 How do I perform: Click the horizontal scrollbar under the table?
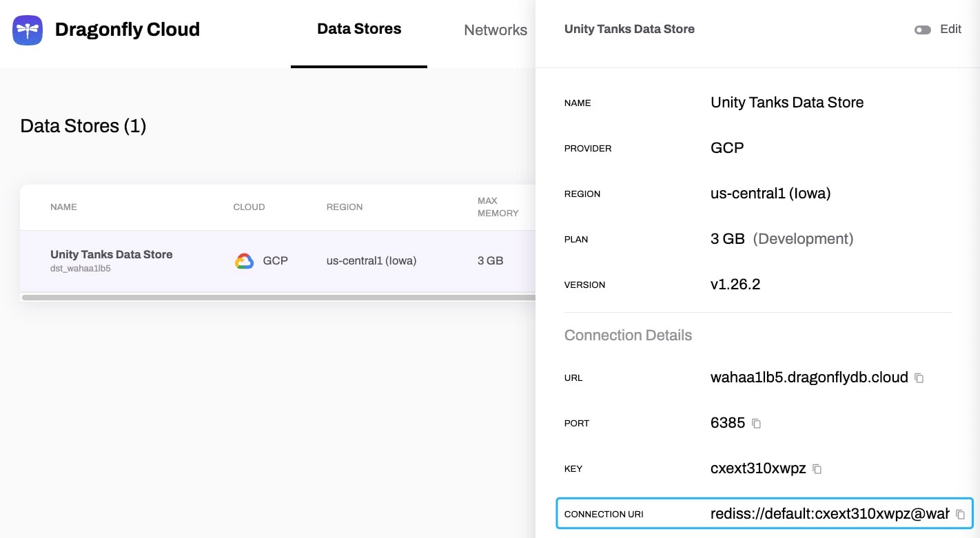[278, 298]
